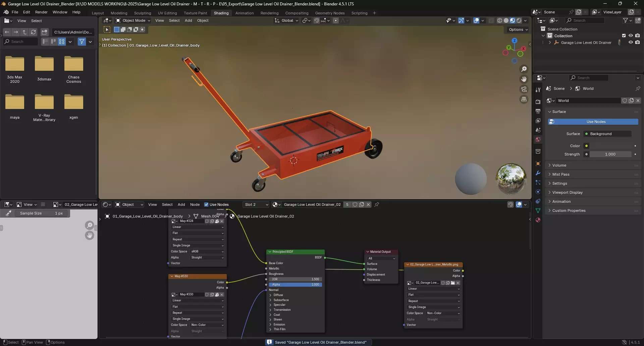The width and height of the screenshot is (644, 346).
Task: Open the 3dsmax folder
Action: pyautogui.click(x=44, y=68)
